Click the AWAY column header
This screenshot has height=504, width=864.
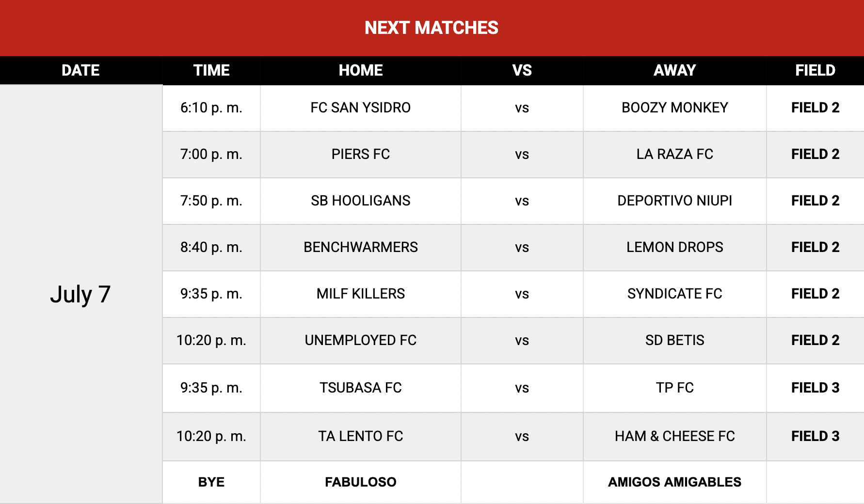pyautogui.click(x=674, y=70)
